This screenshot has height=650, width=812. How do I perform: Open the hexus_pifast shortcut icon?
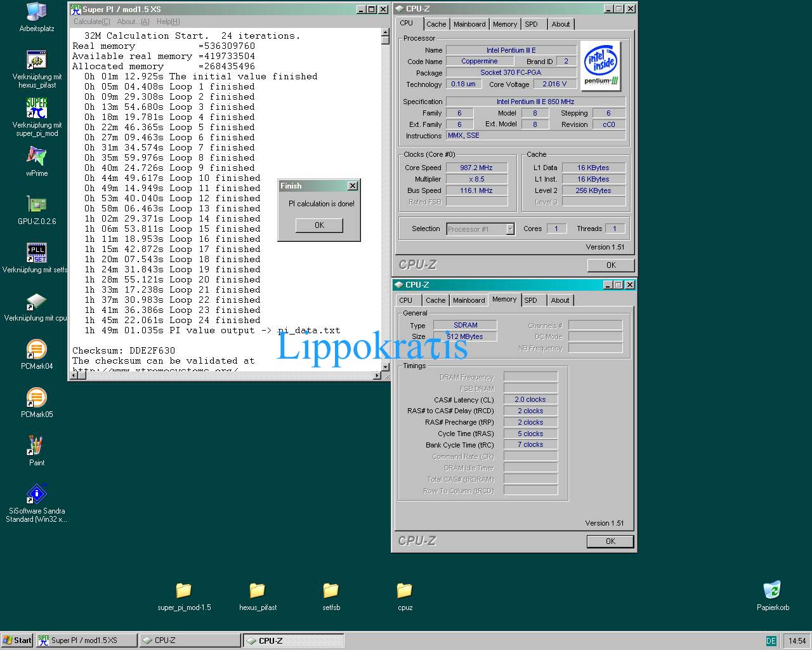(37, 60)
